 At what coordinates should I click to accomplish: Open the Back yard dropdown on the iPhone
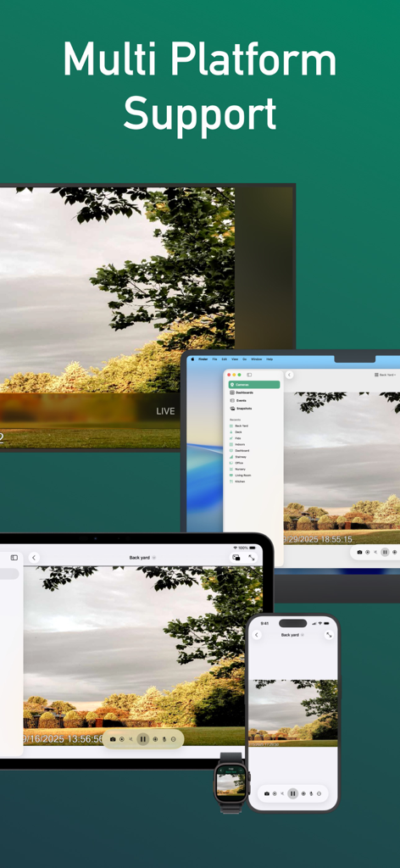click(292, 635)
